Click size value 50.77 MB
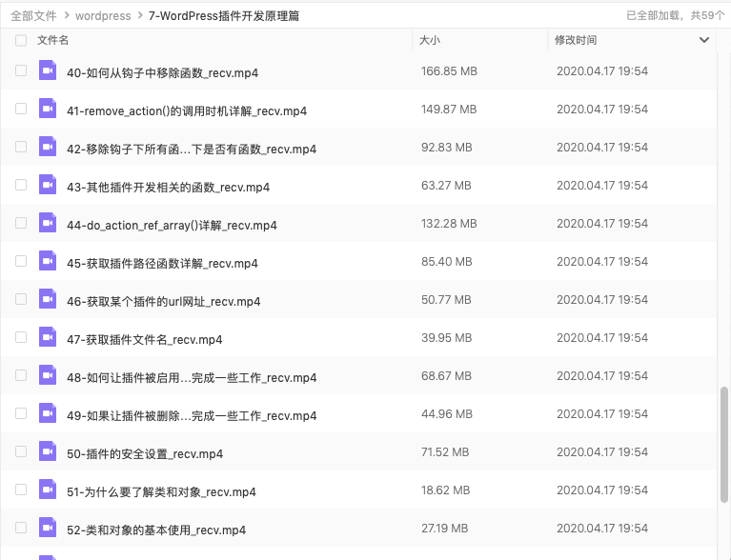The width and height of the screenshot is (731, 560). [x=446, y=300]
